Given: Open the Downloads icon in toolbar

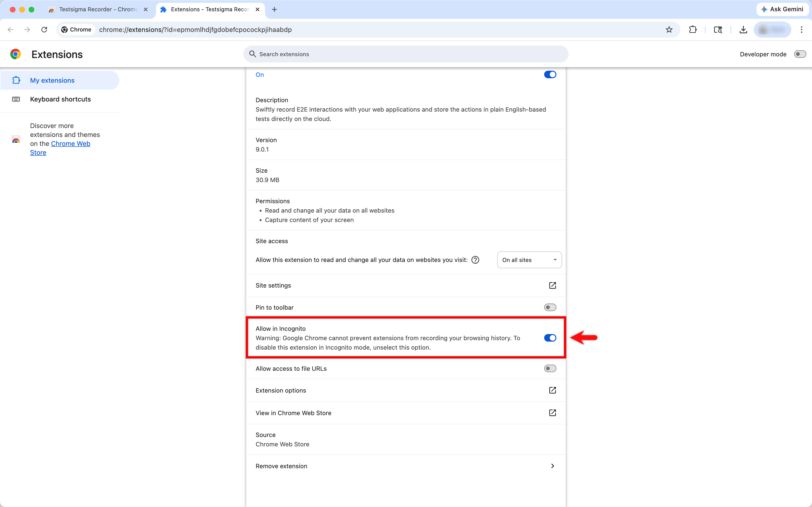Looking at the screenshot, I should pos(743,30).
